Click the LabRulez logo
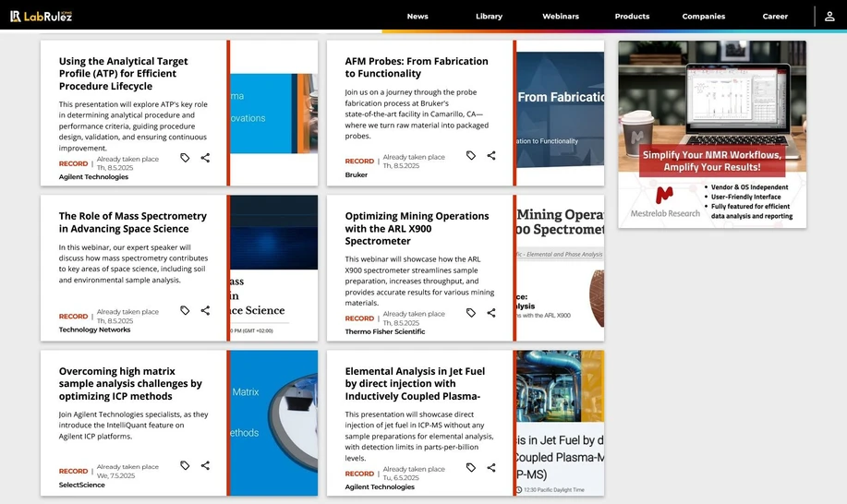 point(41,17)
